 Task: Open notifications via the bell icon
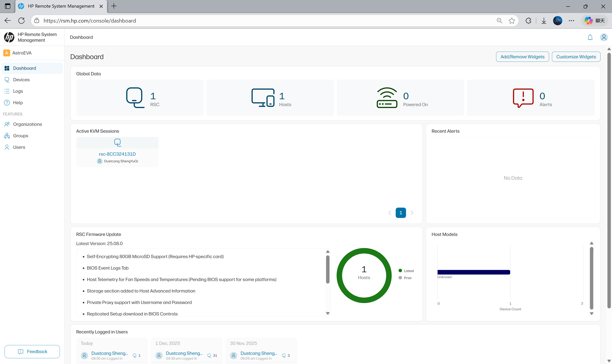point(590,37)
